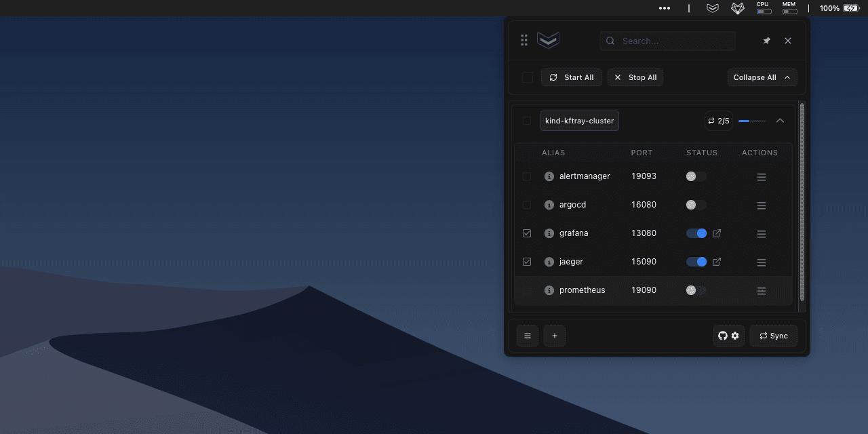
Task: Check the kind-kftray-cluster checkbox
Action: 527,121
